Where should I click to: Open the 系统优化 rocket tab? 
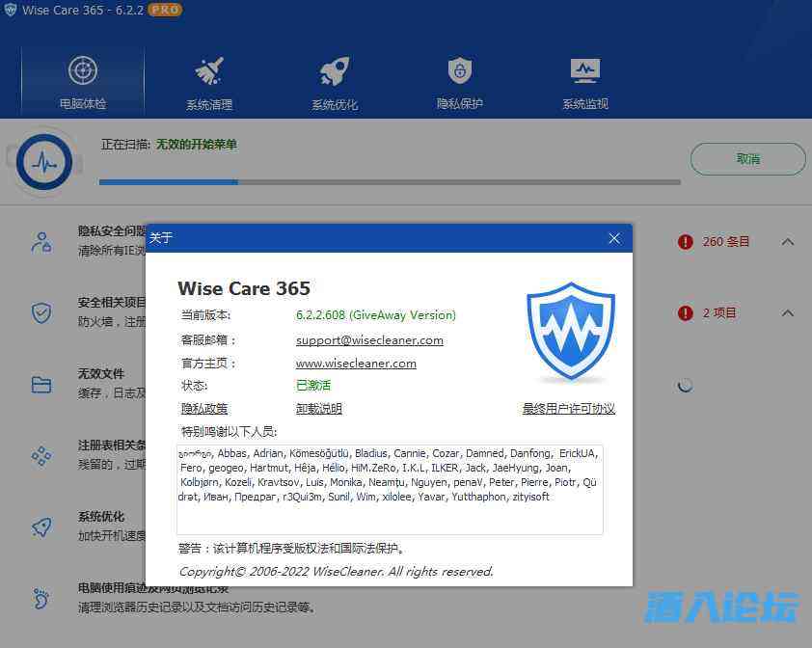click(x=335, y=83)
